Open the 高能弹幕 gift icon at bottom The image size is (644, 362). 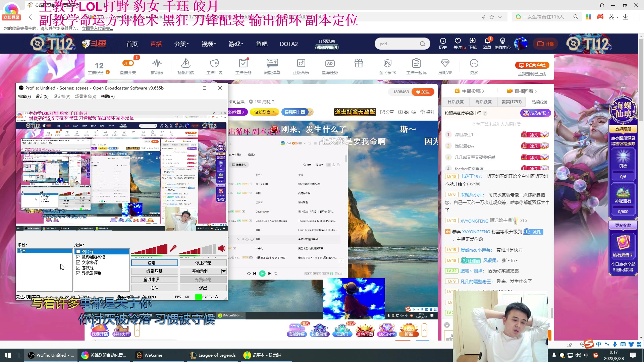[297, 330]
